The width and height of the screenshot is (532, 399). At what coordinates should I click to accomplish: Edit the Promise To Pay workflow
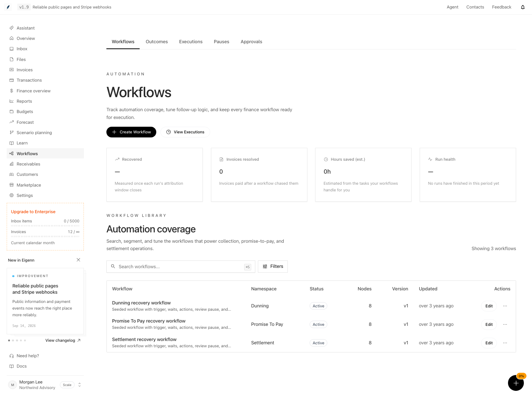coord(489,324)
